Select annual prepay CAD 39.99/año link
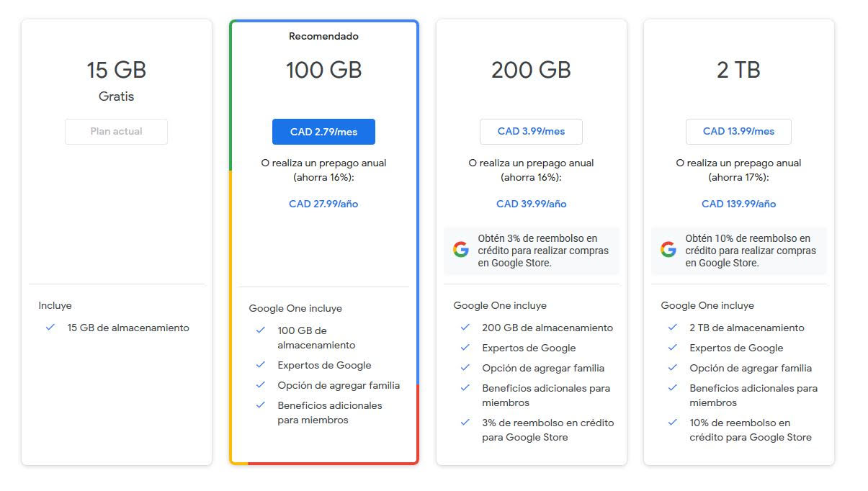This screenshot has width=868, height=491. click(x=531, y=204)
